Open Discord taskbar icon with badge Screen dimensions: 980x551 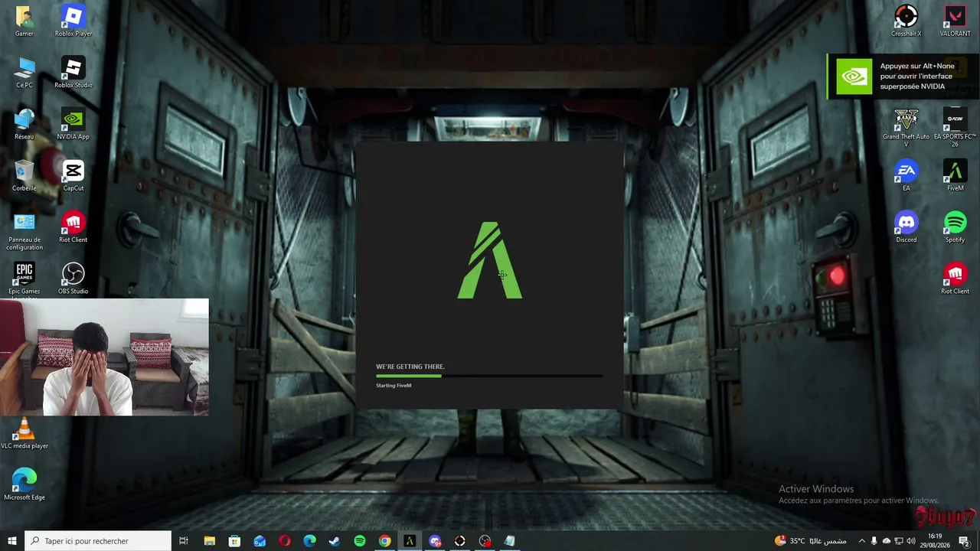point(435,541)
